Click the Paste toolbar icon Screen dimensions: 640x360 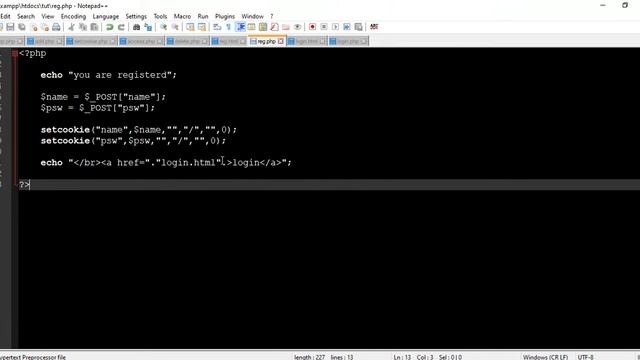pyautogui.click(x=94, y=27)
